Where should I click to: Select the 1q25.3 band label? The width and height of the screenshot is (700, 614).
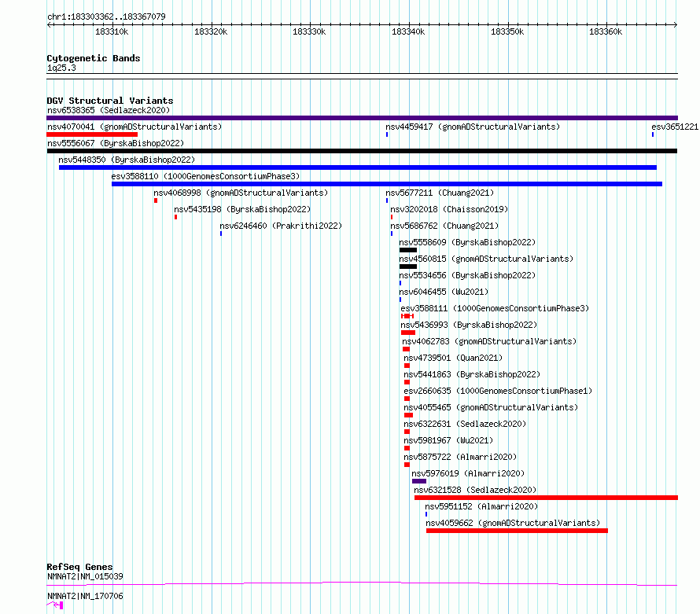pyautogui.click(x=61, y=68)
